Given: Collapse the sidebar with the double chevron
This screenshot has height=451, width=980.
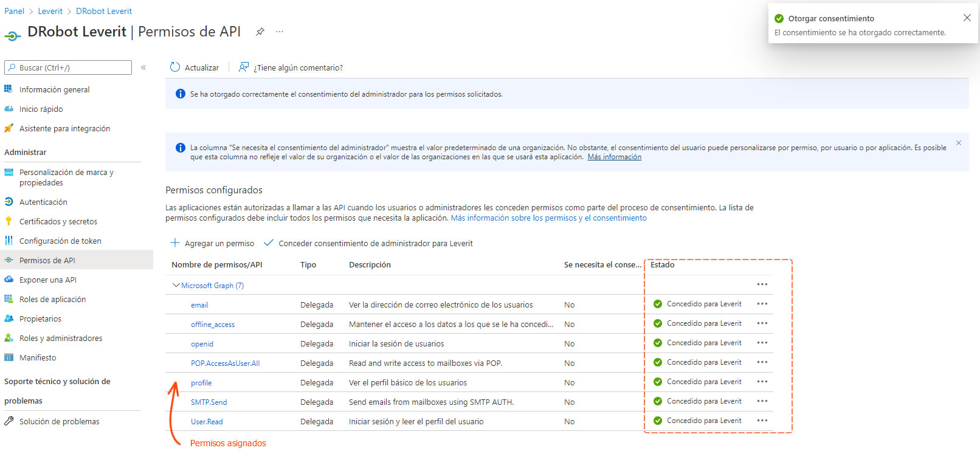Looking at the screenshot, I should [x=143, y=67].
